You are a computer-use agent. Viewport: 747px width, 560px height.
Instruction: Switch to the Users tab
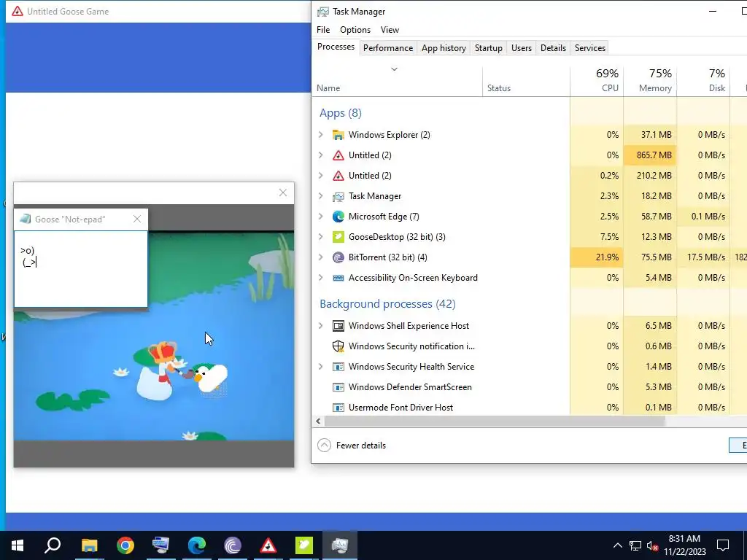(521, 48)
